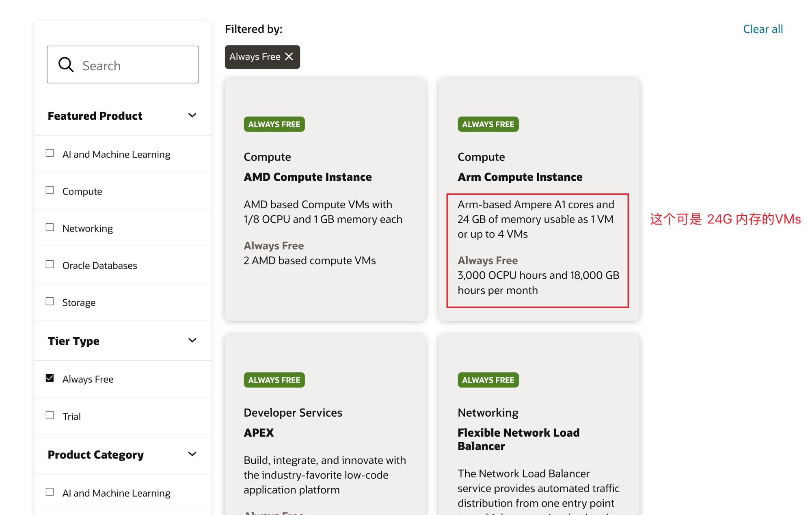
Task: Uncheck the Always Free tier checkbox
Action: [50, 378]
